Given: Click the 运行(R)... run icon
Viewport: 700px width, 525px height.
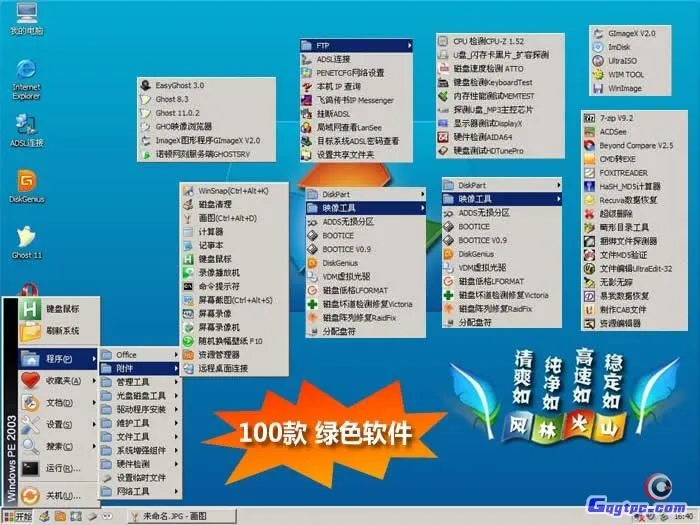Looking at the screenshot, I should pos(30,468).
